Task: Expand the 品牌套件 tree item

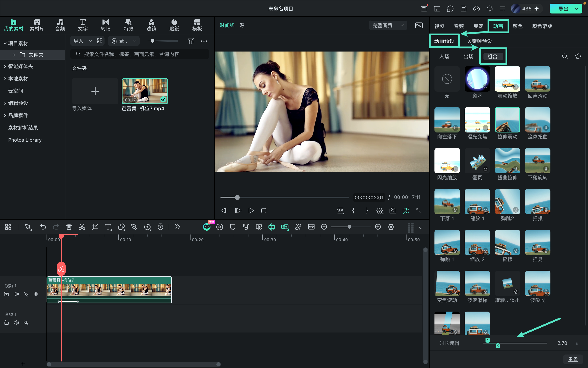Action: [5, 115]
